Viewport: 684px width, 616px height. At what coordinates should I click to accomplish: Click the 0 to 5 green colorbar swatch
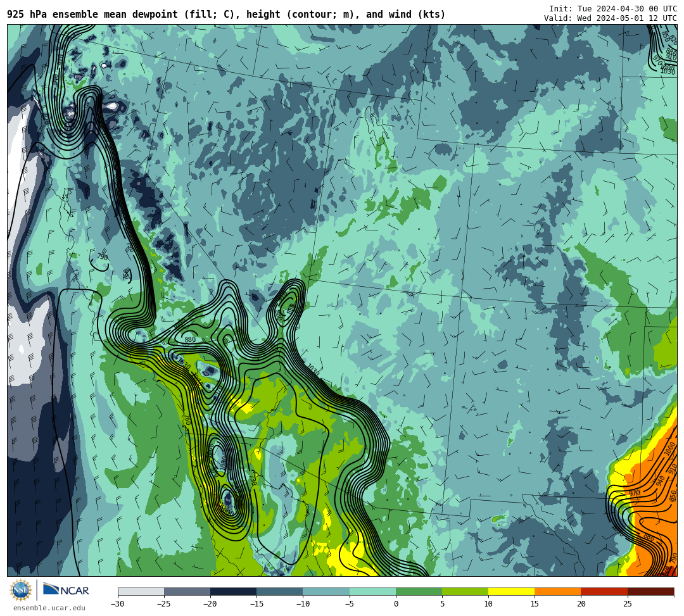(x=419, y=591)
